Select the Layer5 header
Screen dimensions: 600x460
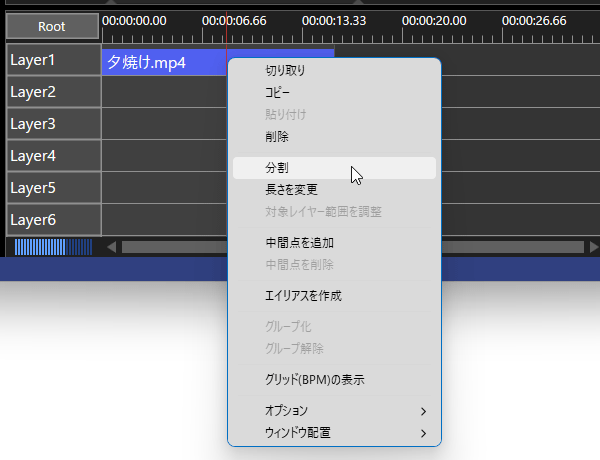point(54,188)
